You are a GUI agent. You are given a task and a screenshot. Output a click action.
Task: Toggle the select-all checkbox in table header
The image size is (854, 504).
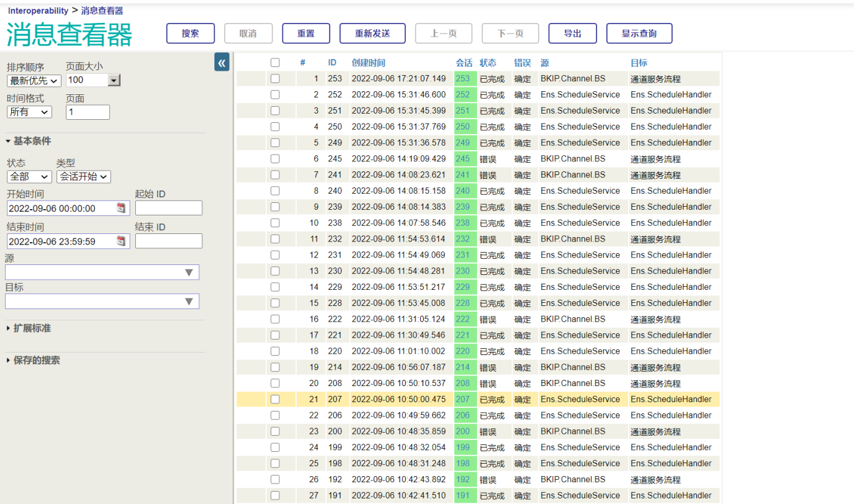pyautogui.click(x=275, y=63)
